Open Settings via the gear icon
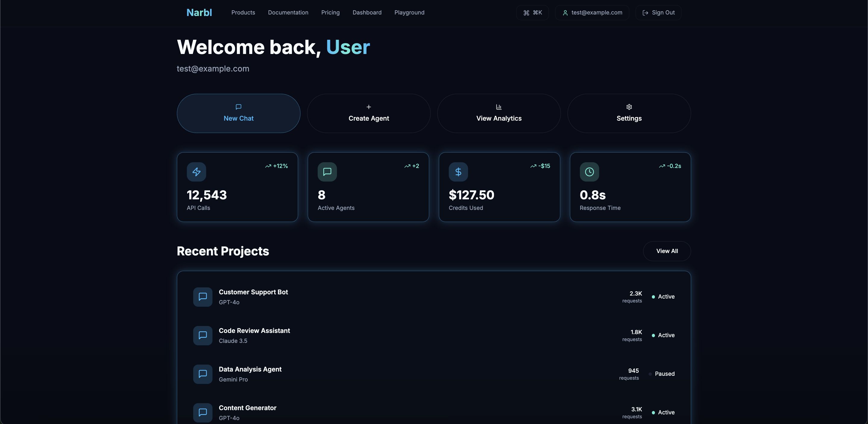 coord(629,107)
